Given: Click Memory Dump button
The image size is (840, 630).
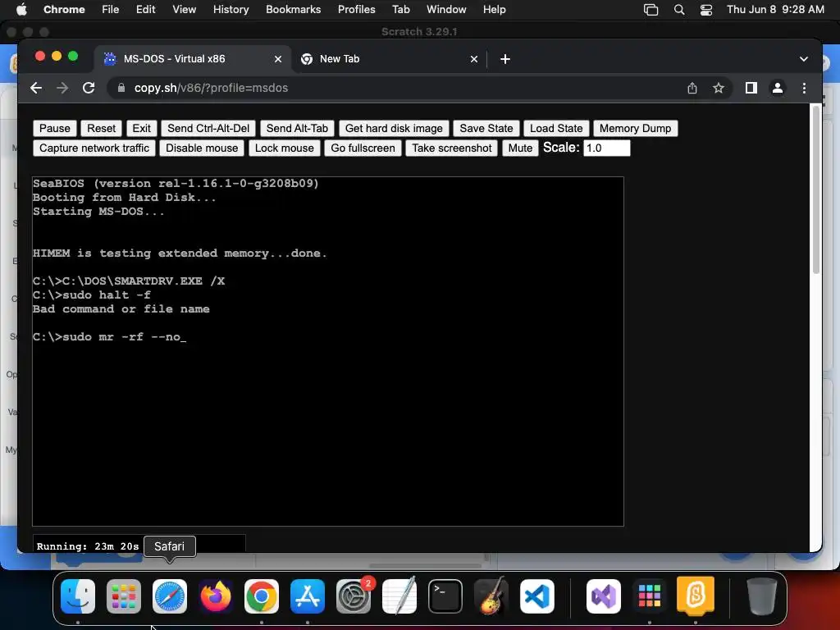Looking at the screenshot, I should tap(636, 128).
